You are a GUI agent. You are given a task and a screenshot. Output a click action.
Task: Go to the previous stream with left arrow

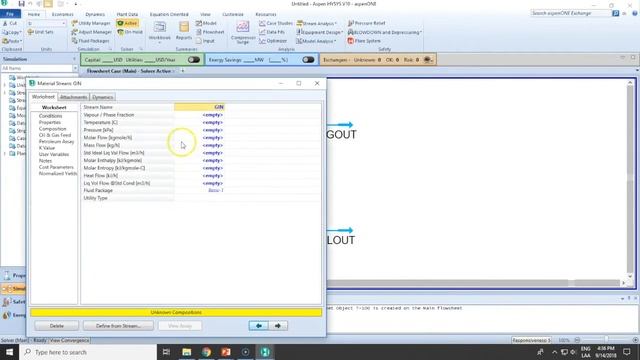pyautogui.click(x=259, y=326)
